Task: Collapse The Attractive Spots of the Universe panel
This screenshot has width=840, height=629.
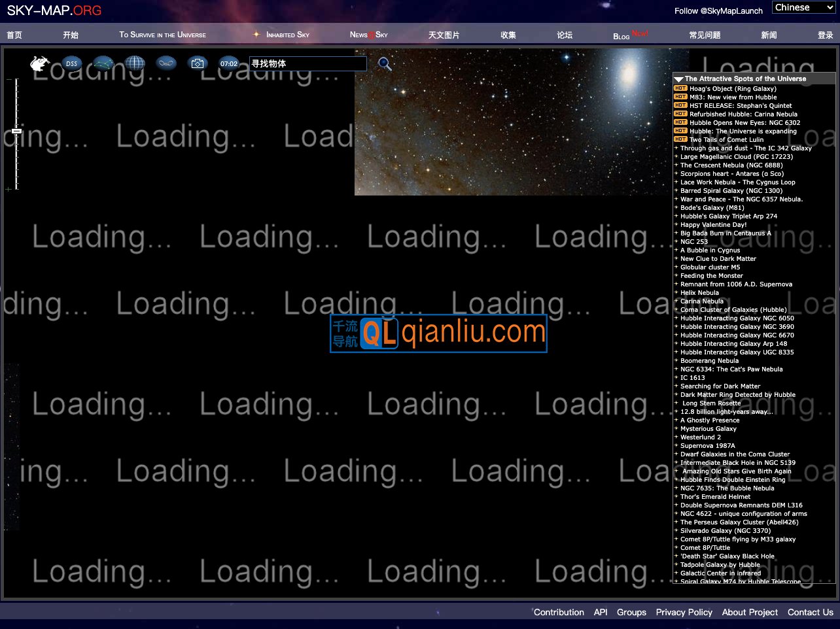Action: tap(679, 79)
